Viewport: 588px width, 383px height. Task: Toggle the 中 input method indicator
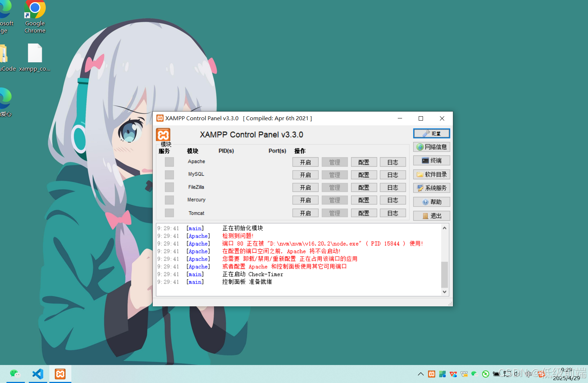point(529,374)
